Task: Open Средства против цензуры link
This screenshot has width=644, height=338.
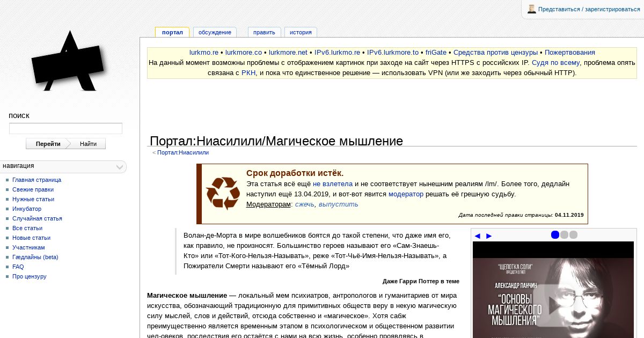Action: [x=495, y=53]
